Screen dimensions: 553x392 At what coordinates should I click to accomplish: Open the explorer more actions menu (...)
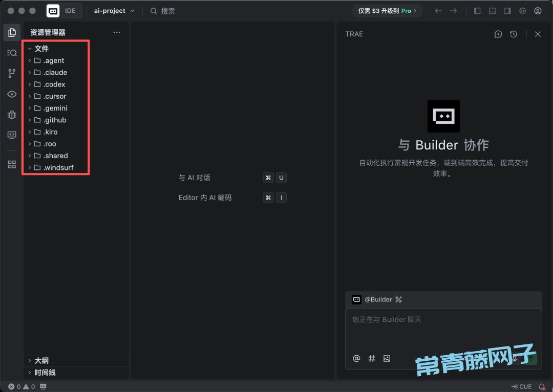coord(117,32)
